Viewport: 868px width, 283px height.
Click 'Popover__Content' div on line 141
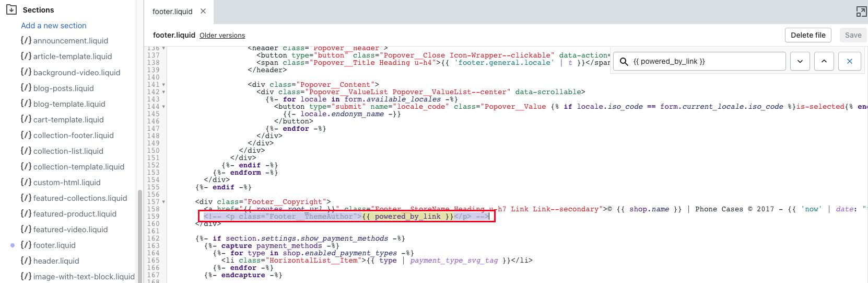point(313,85)
